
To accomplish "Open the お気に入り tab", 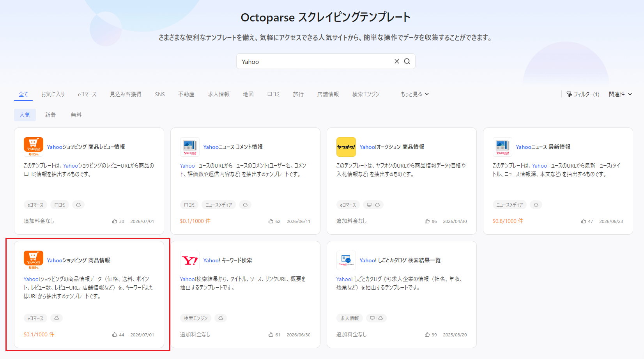I will (x=53, y=94).
